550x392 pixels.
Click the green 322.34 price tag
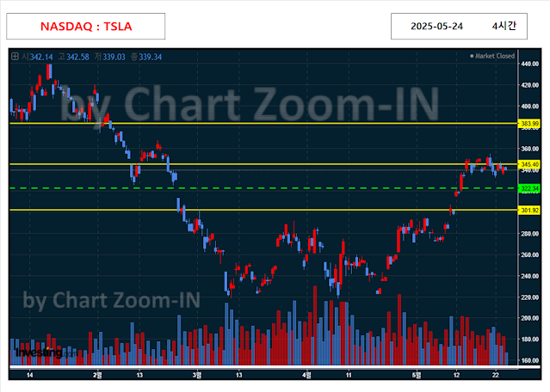[529, 188]
